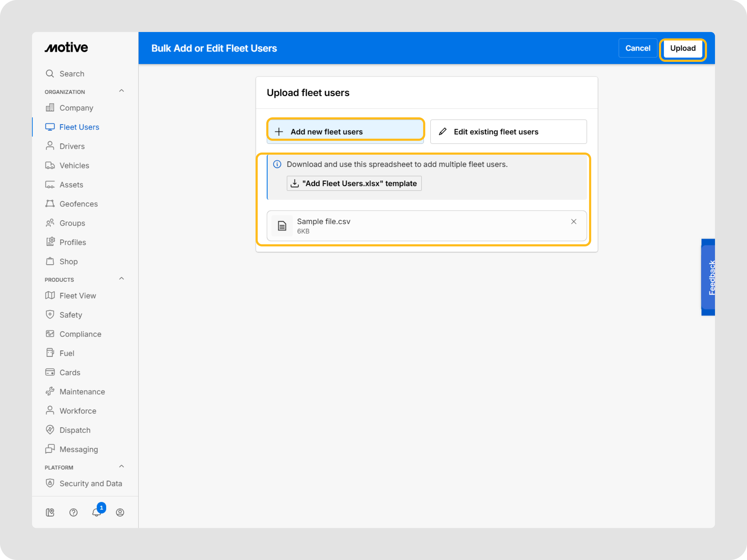Click the Search magnifier in sidebar
Image resolution: width=747 pixels, height=560 pixels.
50,74
